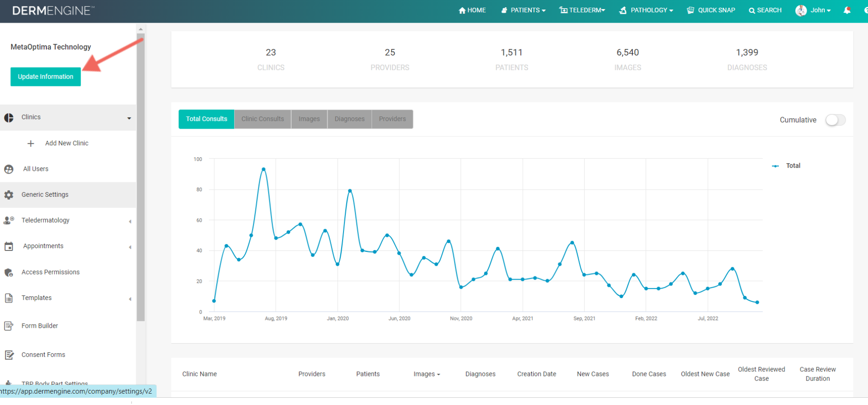
Task: Expand the Teledermatology submenu arrow
Action: pos(130,221)
